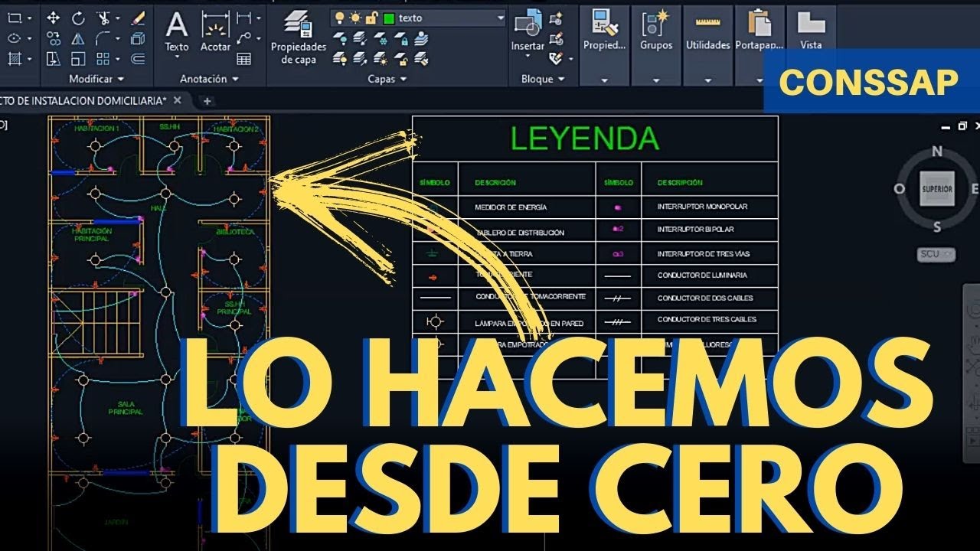980x551 pixels.
Task: Click the Thaw All Layers icon
Action: pos(381,58)
